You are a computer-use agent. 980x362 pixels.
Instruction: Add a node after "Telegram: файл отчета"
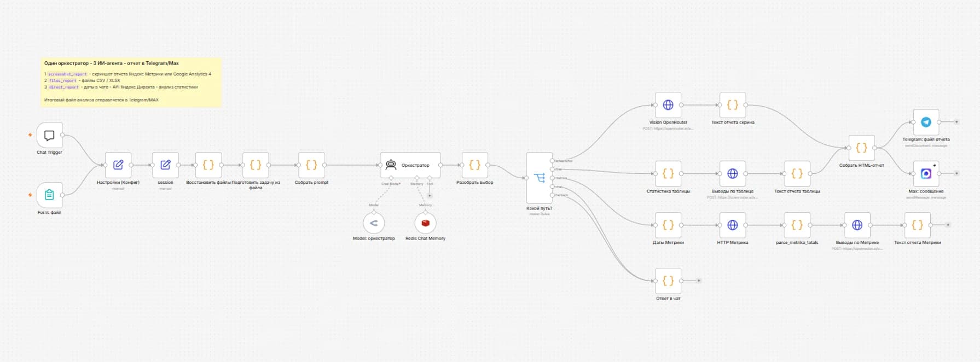point(956,122)
